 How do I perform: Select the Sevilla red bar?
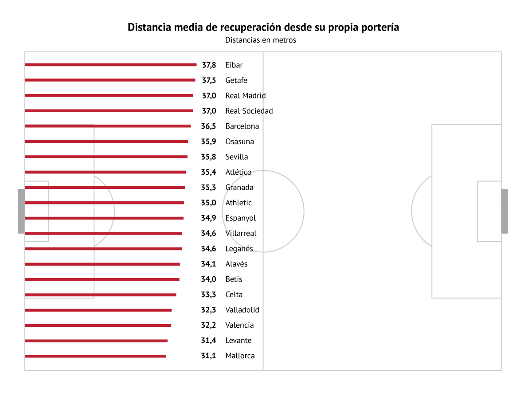click(x=106, y=157)
